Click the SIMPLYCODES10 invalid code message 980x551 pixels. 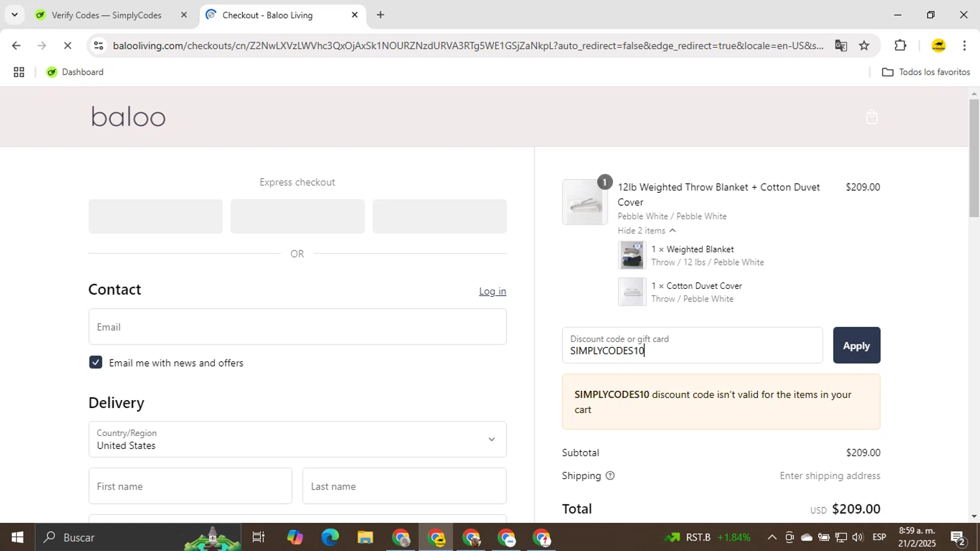click(x=721, y=402)
